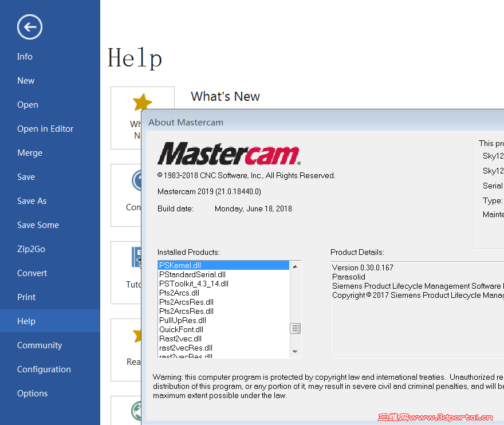The height and width of the screenshot is (425, 504).
Task: Select the highlighted Help entry
Action: click(x=50, y=321)
